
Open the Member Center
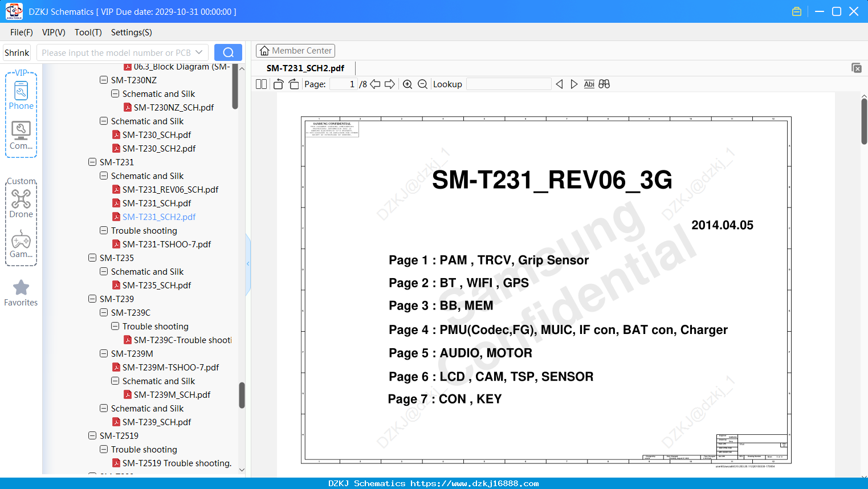pyautogui.click(x=295, y=51)
